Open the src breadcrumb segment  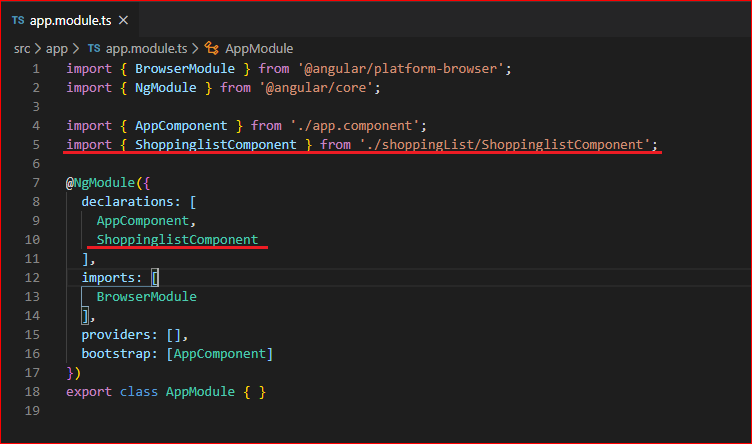point(22,48)
